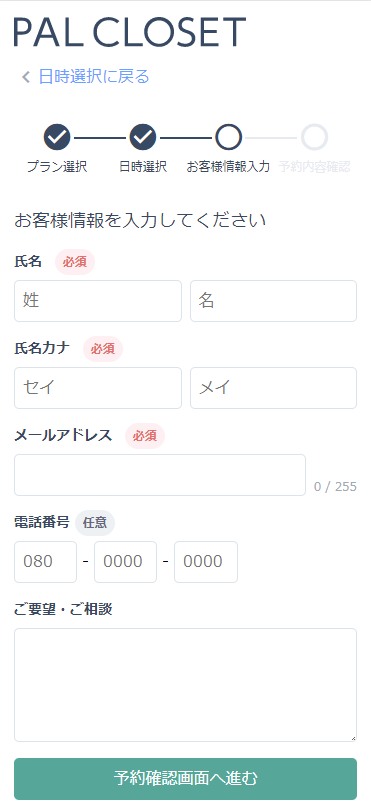The image size is (371, 809).
Task: Focus the 名 first name field
Action: tap(273, 301)
